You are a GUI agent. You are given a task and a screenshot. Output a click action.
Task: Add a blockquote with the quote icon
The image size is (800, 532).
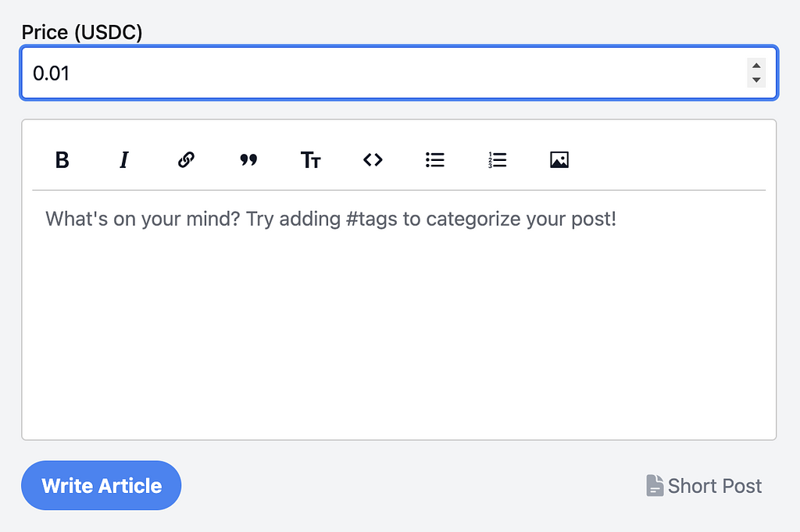[x=248, y=160]
